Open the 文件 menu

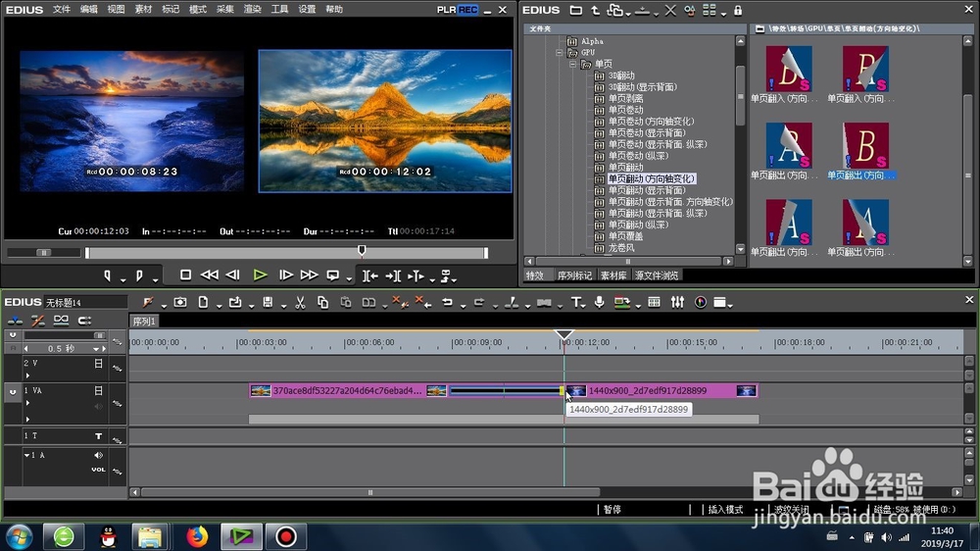pos(61,10)
